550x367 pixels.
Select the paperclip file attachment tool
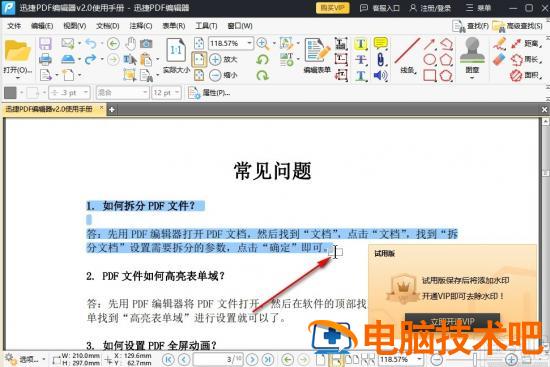tap(381, 59)
